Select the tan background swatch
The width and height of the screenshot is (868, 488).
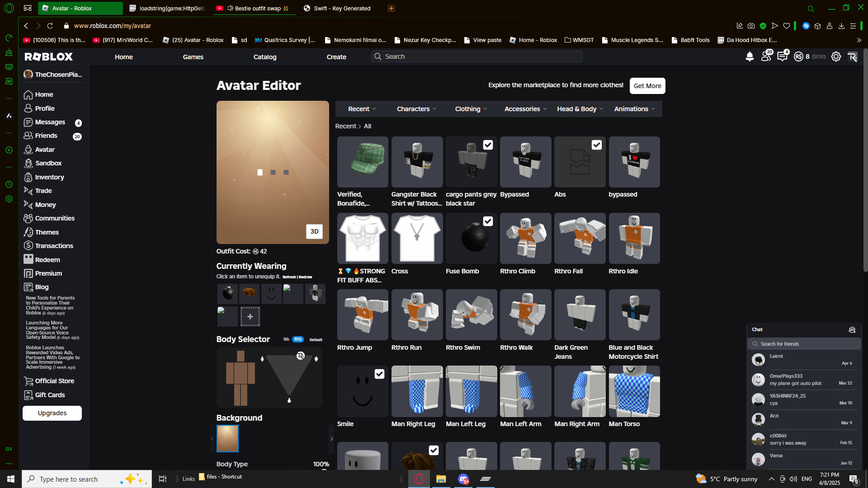coord(227,438)
